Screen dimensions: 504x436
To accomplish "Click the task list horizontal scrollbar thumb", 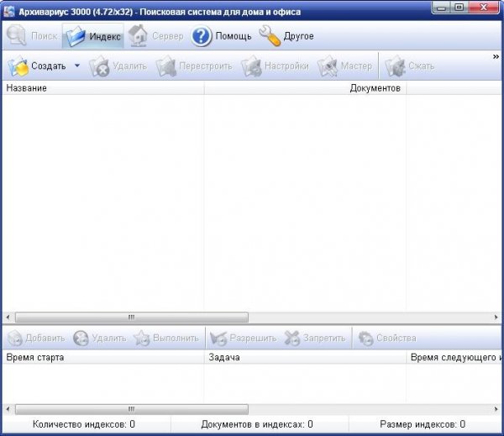I will (x=132, y=409).
